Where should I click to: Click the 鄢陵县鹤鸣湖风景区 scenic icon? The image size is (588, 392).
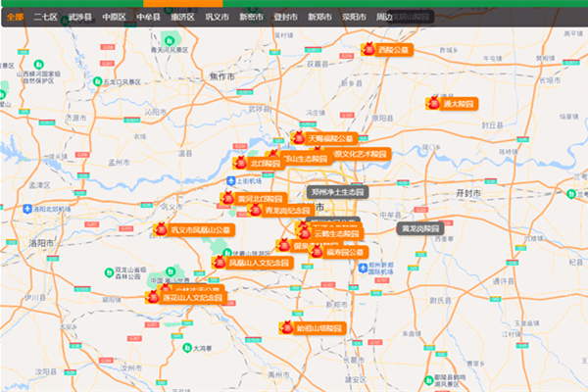click(x=429, y=380)
